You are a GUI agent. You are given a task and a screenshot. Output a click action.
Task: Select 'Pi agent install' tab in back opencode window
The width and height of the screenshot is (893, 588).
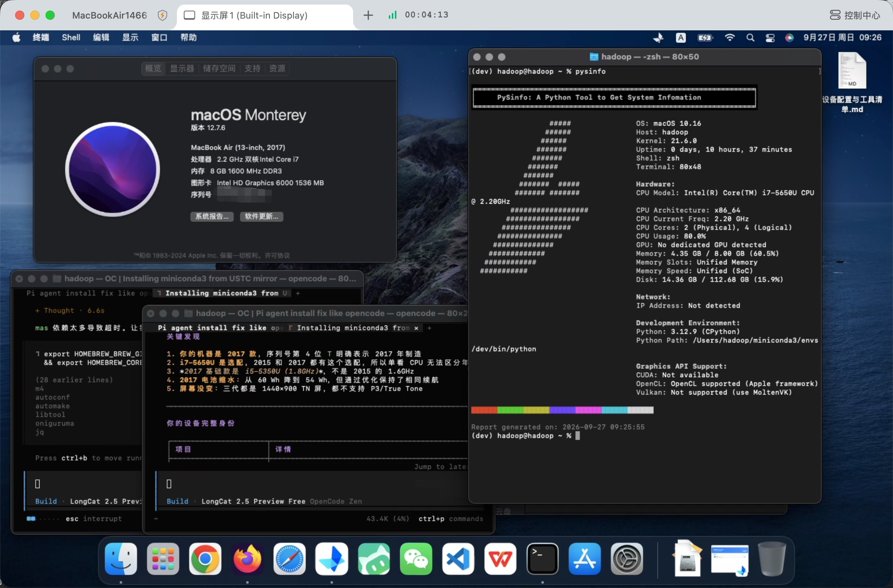coord(88,293)
